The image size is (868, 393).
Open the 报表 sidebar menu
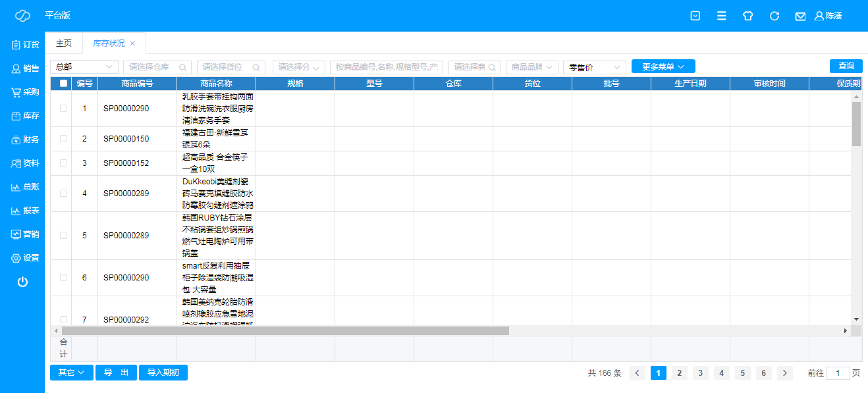(25, 211)
